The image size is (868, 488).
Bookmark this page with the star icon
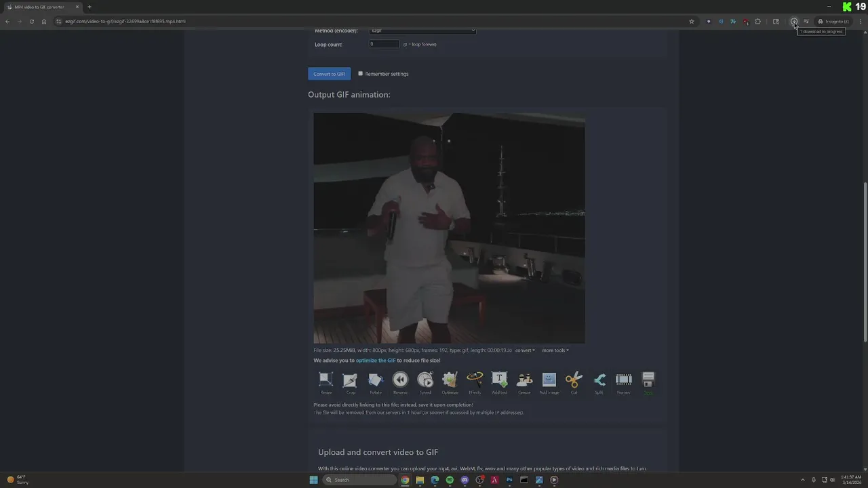tap(692, 21)
